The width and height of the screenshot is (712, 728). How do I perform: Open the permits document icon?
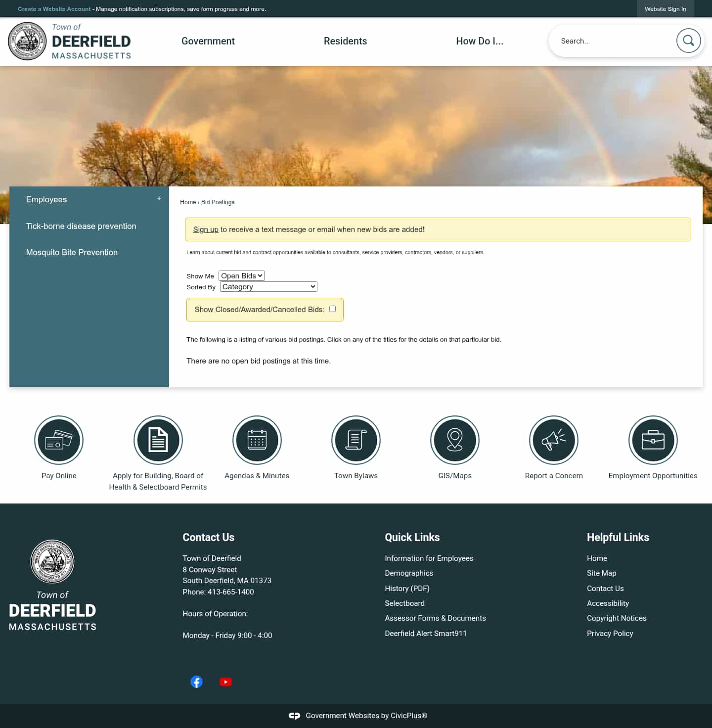click(x=158, y=440)
